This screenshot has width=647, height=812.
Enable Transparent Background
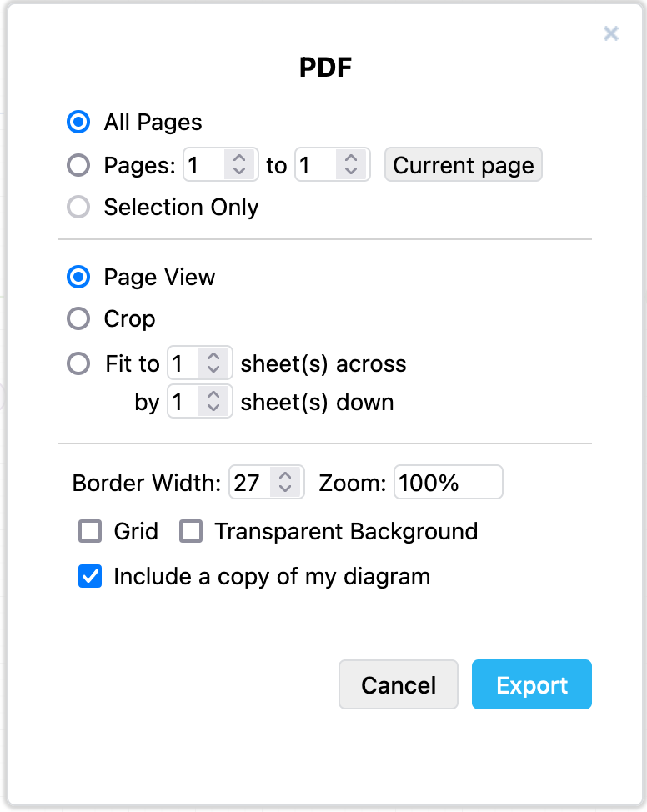point(190,531)
